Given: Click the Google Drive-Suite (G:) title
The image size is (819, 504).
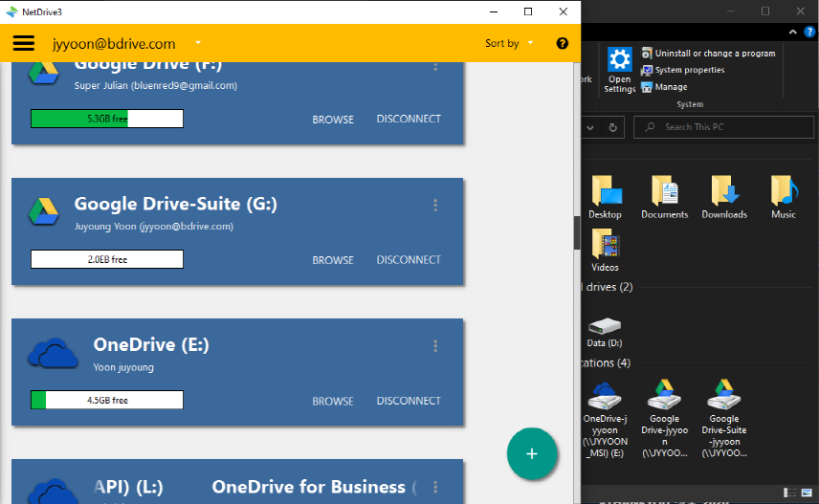Looking at the screenshot, I should click(x=175, y=204).
